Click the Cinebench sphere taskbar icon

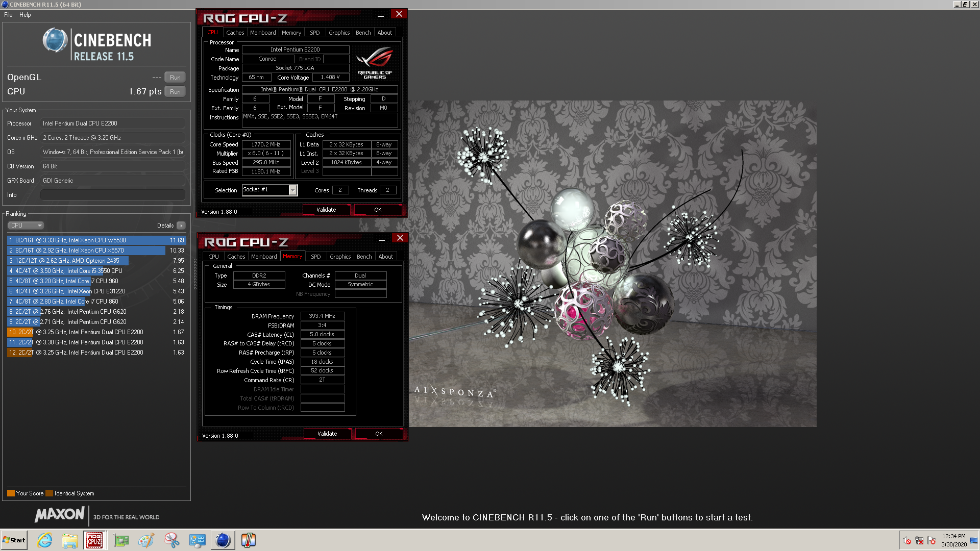point(223,540)
